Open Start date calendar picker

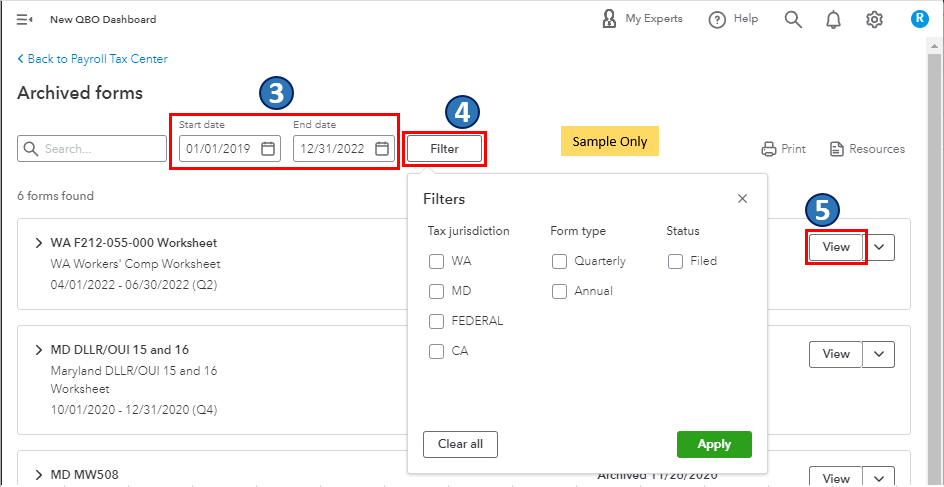268,149
